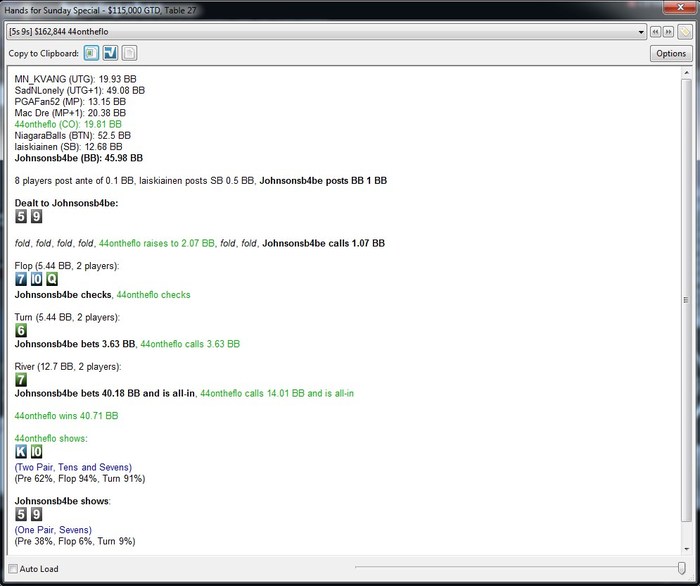Open the Options button
The height and width of the screenshot is (586, 700).
tap(671, 54)
